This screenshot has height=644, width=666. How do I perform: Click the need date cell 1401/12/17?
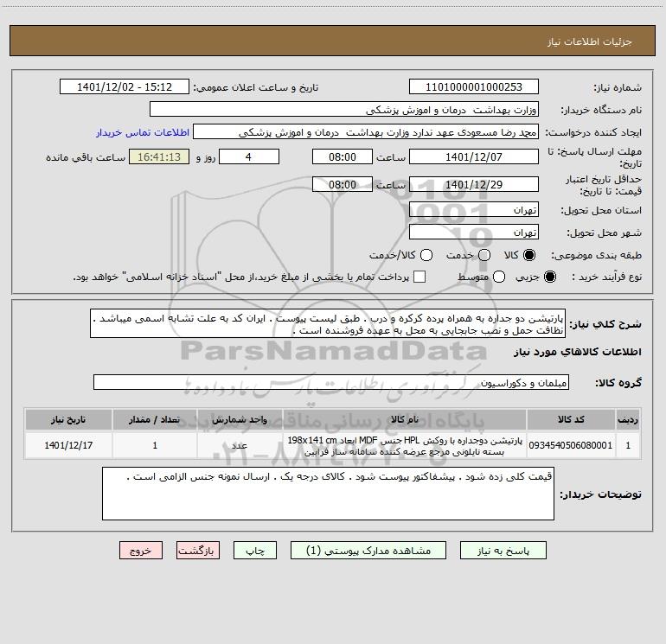click(x=68, y=445)
